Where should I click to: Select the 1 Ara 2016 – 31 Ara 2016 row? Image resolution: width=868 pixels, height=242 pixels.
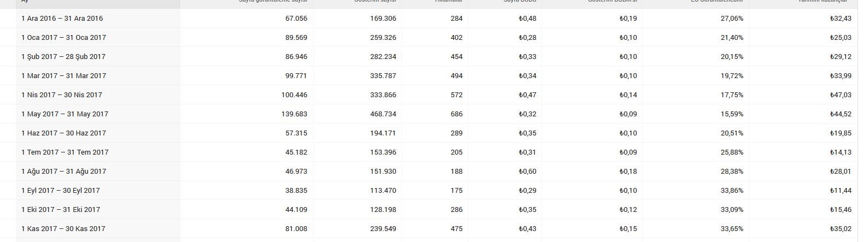[x=429, y=18]
